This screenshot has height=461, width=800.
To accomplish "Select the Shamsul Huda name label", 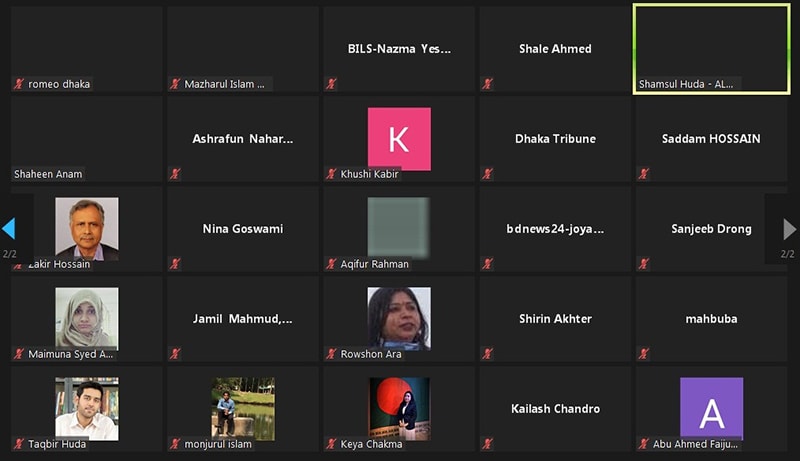I will (686, 84).
